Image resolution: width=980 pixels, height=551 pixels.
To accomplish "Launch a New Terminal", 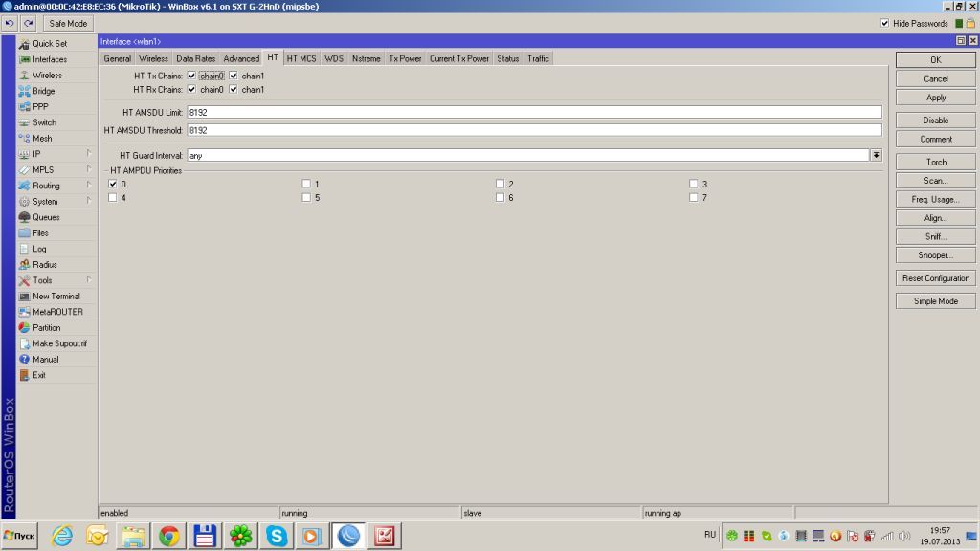I will pyautogui.click(x=56, y=297).
